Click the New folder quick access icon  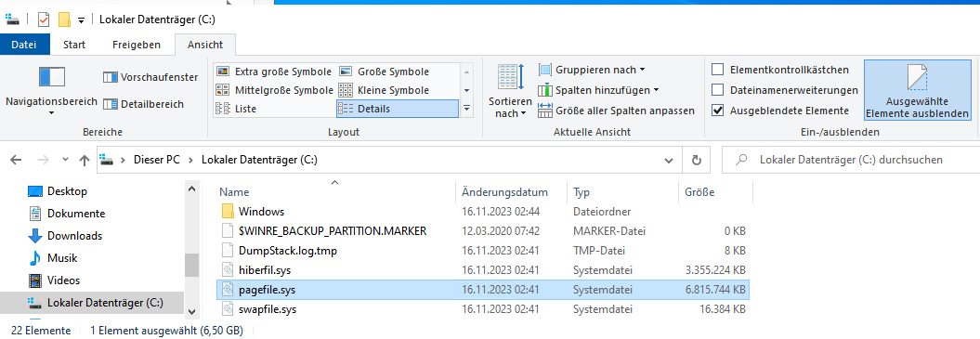pos(64,20)
